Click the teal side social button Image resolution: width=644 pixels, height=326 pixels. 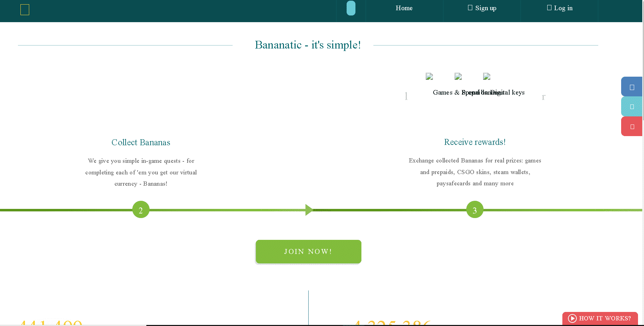point(632,107)
